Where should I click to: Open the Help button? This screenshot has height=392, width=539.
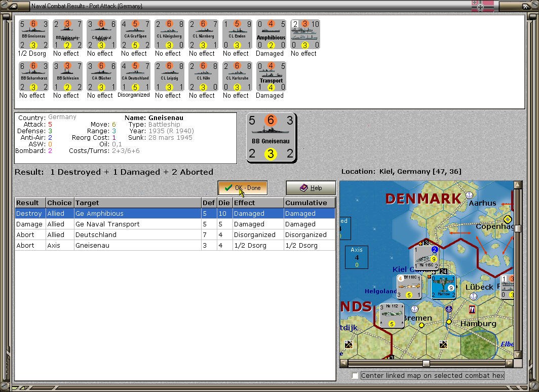point(311,188)
